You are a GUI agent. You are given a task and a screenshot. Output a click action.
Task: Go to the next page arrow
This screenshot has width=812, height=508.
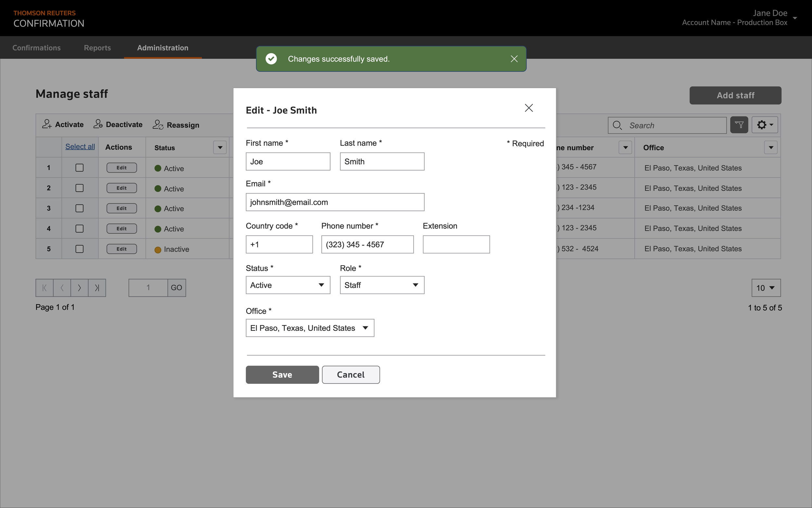tap(79, 288)
